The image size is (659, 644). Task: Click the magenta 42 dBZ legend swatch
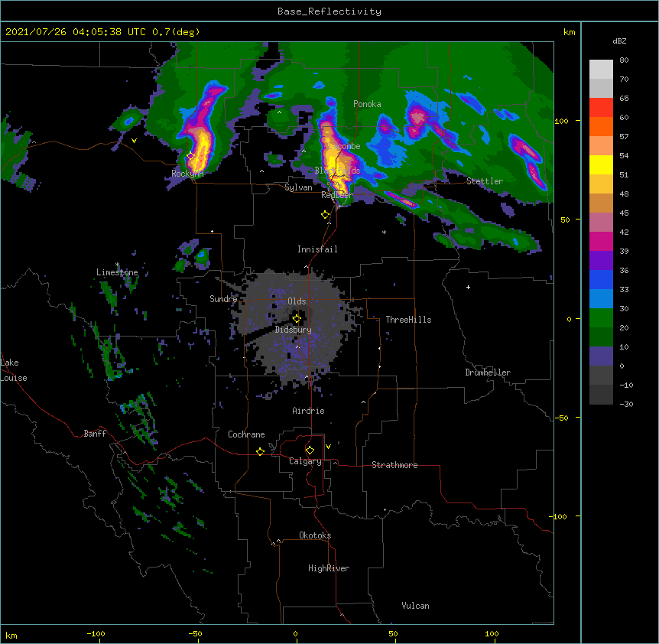(601, 241)
